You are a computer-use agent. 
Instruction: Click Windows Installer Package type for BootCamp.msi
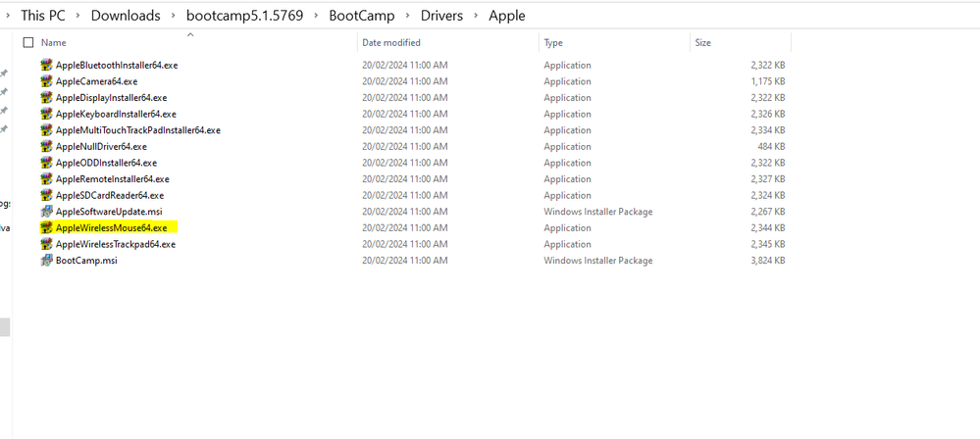tap(598, 260)
